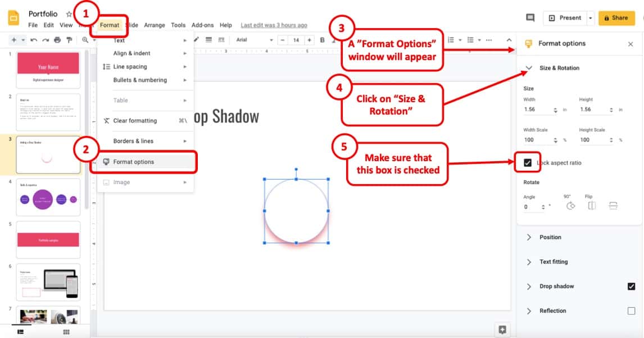Flip the shape vertically
This screenshot has height=338, width=644.
pyautogui.click(x=613, y=206)
